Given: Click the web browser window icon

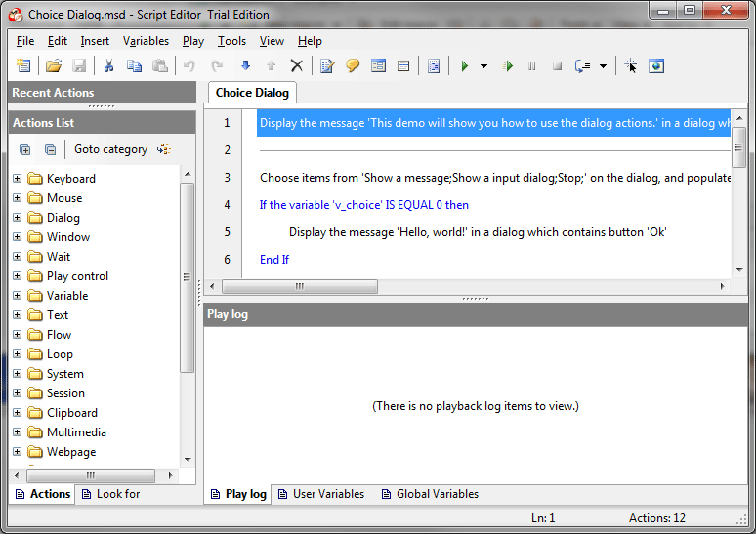Looking at the screenshot, I should tap(656, 65).
